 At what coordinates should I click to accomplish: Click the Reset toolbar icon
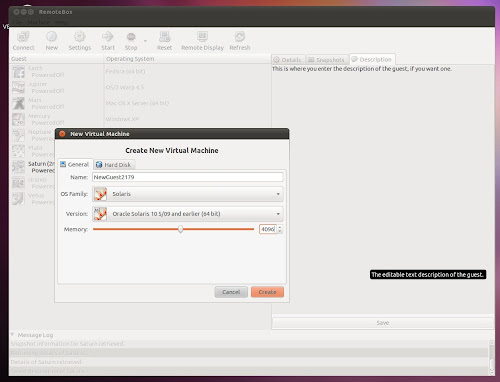pos(164,36)
